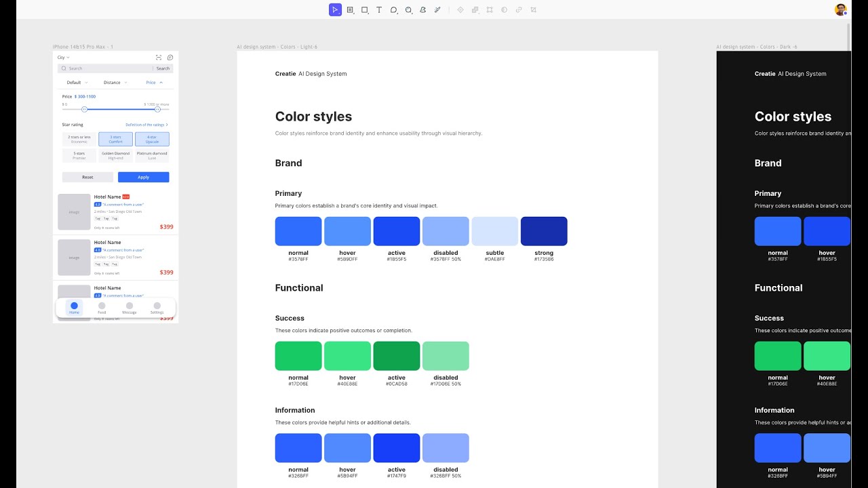Switch to the Settings tab in mockup
The width and height of the screenshot is (868, 488).
point(157,308)
